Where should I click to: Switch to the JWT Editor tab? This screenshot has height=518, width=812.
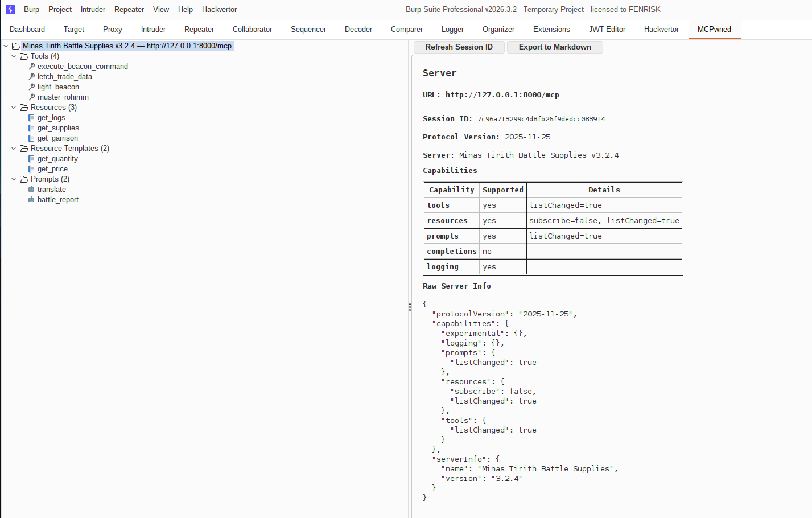pos(607,29)
